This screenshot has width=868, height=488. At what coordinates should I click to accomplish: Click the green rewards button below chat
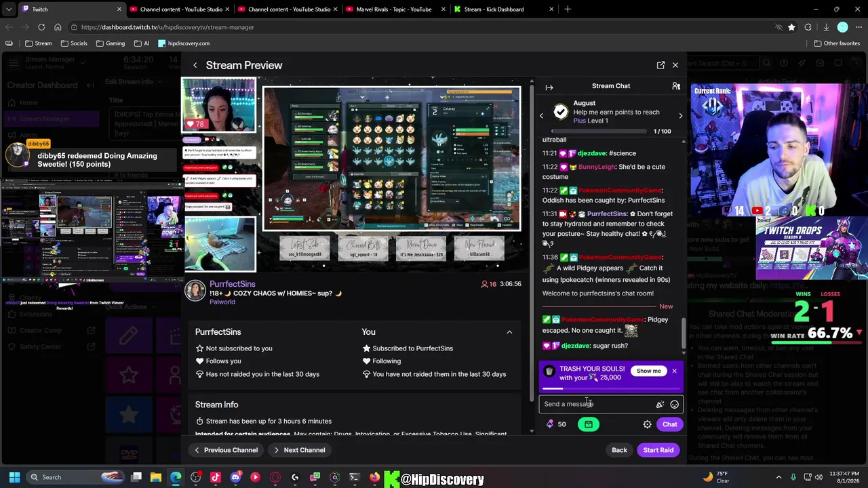(x=589, y=424)
